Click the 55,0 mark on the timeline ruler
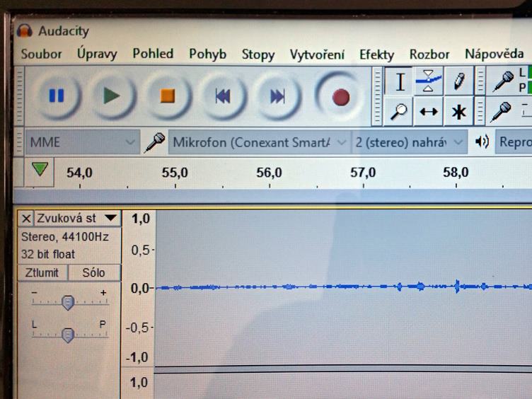 [x=175, y=173]
